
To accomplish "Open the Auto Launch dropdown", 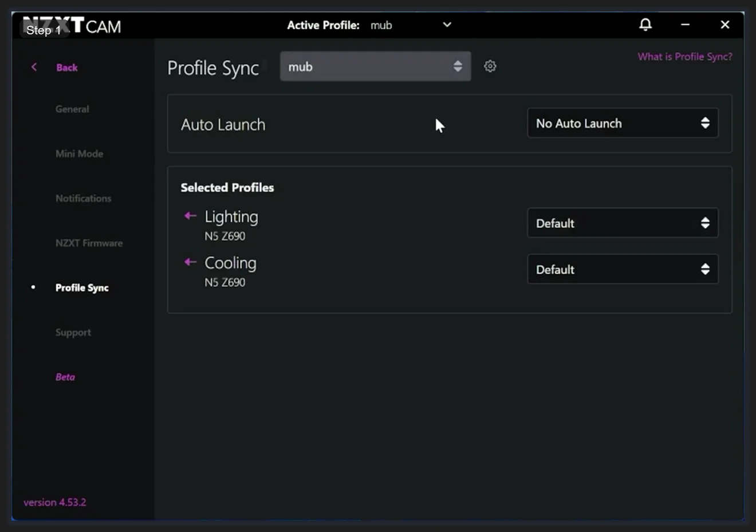I will [623, 123].
